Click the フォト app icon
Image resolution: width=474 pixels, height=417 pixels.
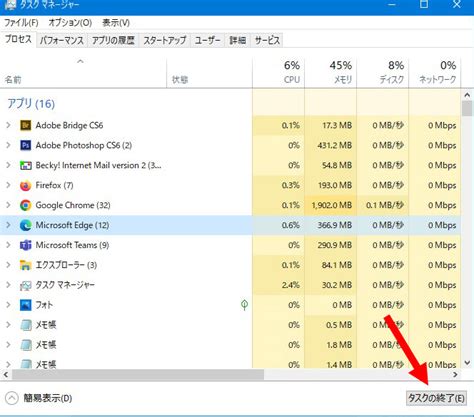pos(26,305)
